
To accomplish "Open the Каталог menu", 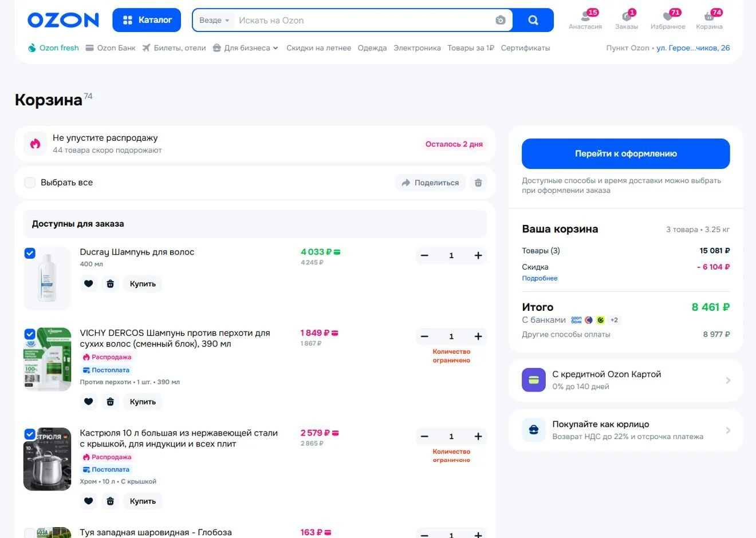I will [x=147, y=20].
